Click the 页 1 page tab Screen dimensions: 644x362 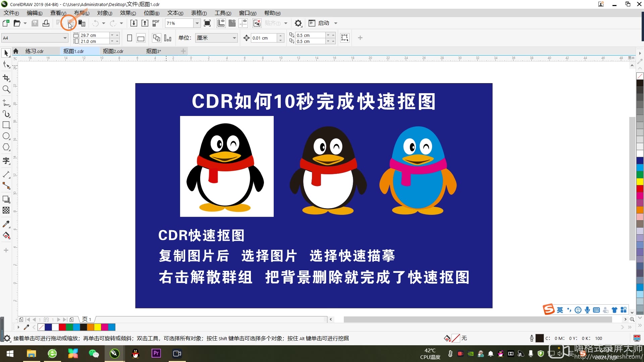[87, 319]
